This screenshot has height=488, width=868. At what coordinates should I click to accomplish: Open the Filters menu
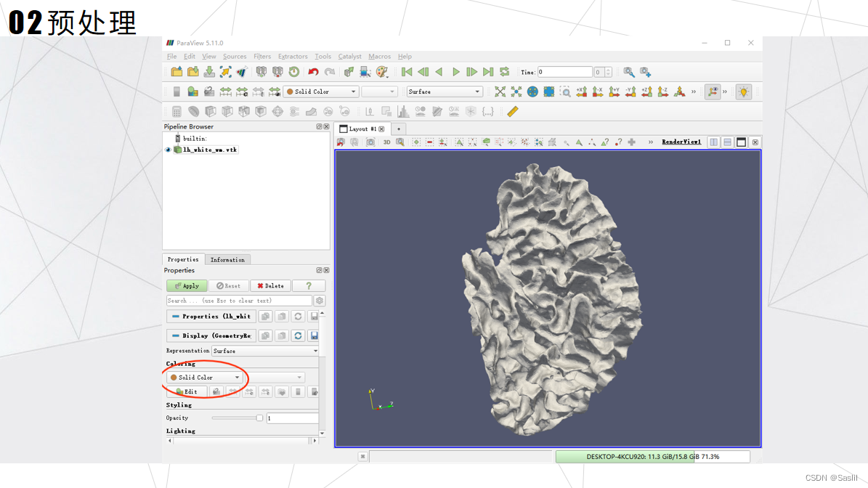(262, 56)
